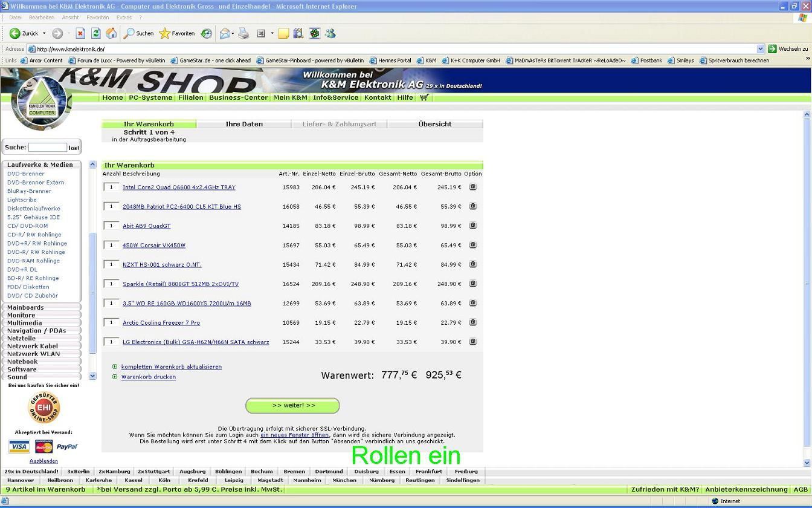Open Sparkle (Retail) 8800GT product link
Image resolution: width=812 pixels, height=508 pixels.
181,284
